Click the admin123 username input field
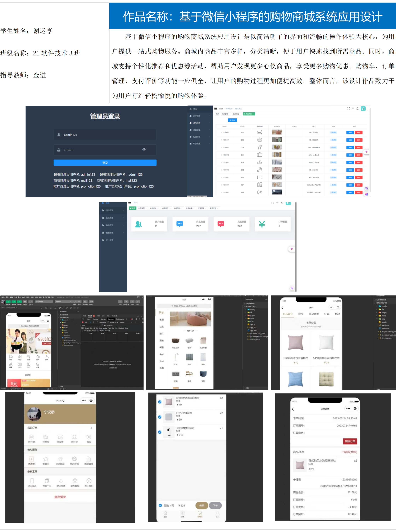 [105, 135]
